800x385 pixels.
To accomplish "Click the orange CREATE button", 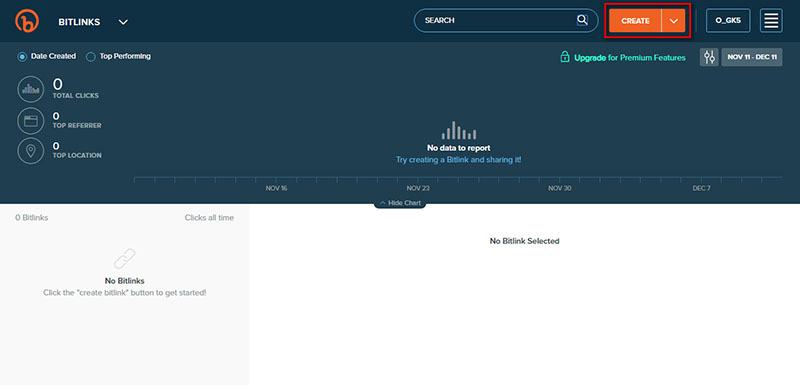I will click(x=635, y=21).
